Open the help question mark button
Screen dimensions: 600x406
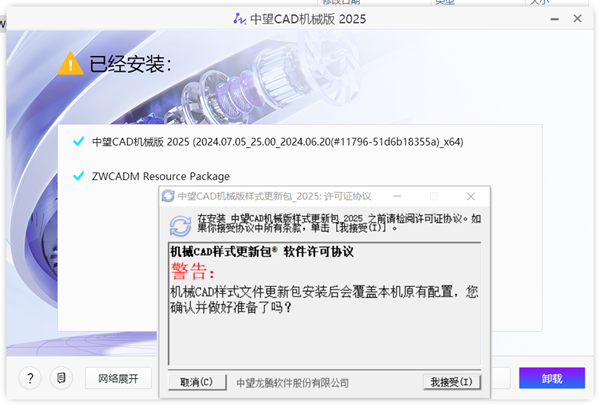click(30, 378)
